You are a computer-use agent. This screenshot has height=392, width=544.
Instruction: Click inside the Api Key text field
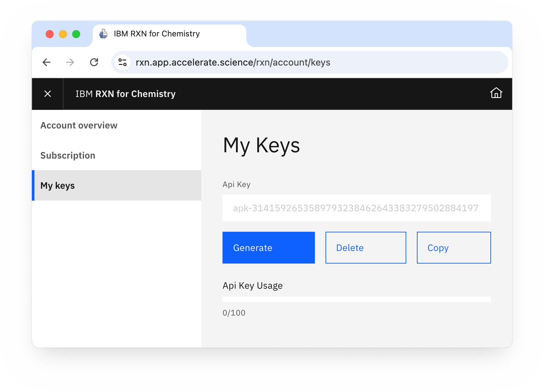356,208
